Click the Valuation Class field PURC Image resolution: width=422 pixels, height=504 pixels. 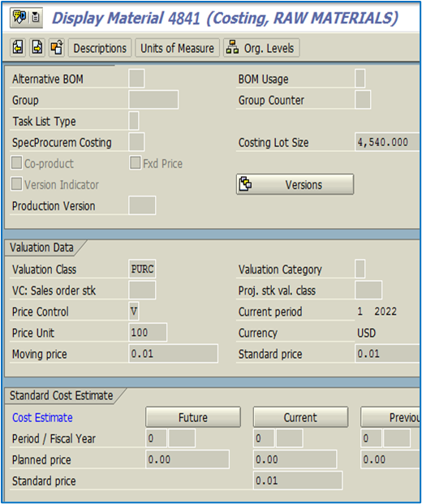coord(142,269)
